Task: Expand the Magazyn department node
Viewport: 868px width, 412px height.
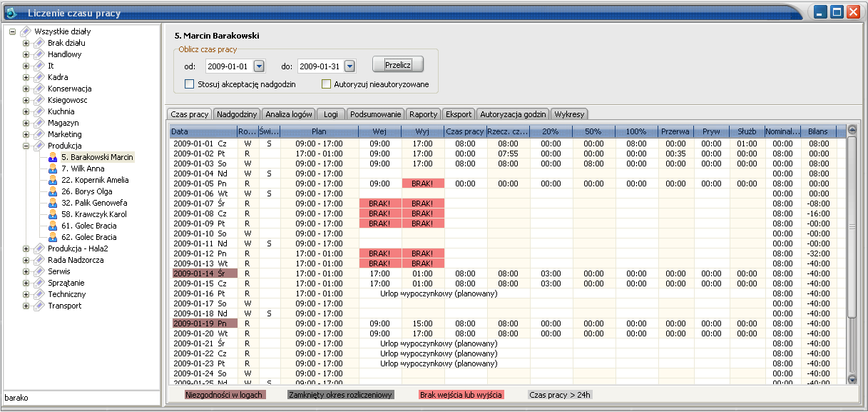Action: pyautogui.click(x=26, y=123)
